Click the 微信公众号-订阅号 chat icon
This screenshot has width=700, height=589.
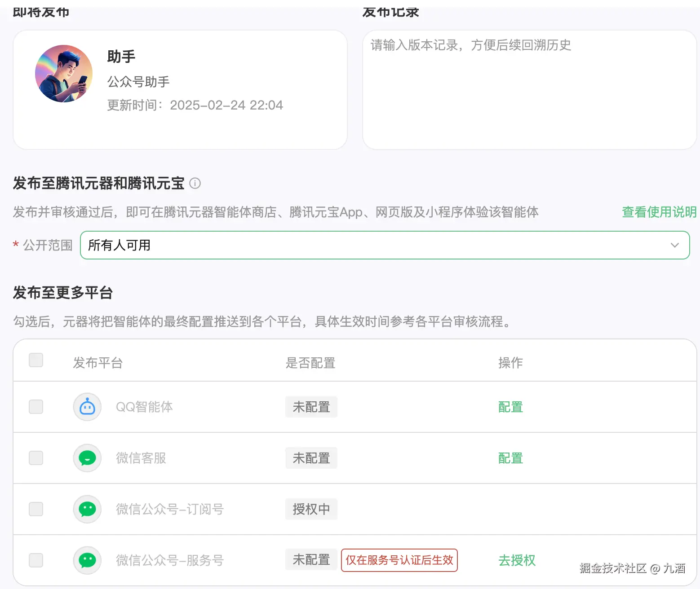click(87, 510)
